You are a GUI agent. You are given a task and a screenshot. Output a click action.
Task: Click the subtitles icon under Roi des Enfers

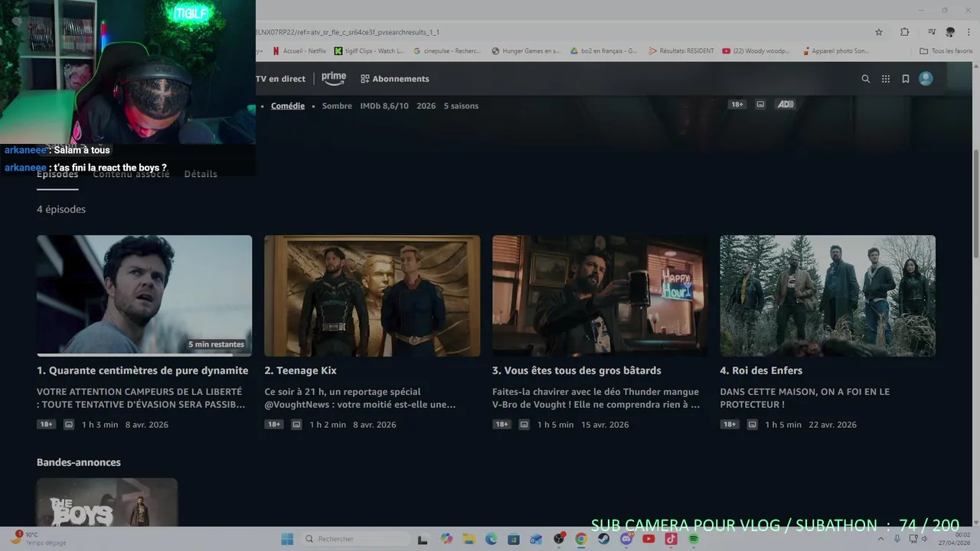(752, 425)
